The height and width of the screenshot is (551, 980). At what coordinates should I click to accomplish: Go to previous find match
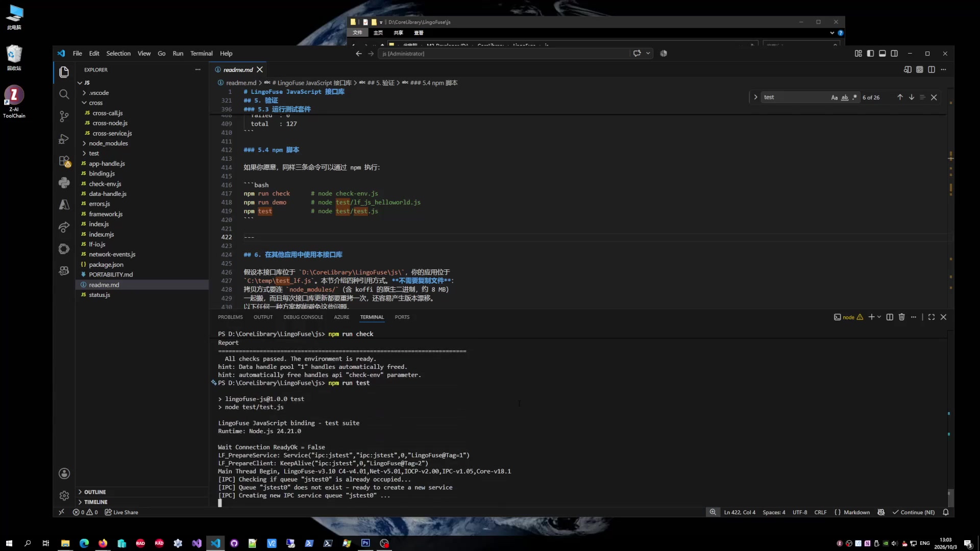pos(900,97)
